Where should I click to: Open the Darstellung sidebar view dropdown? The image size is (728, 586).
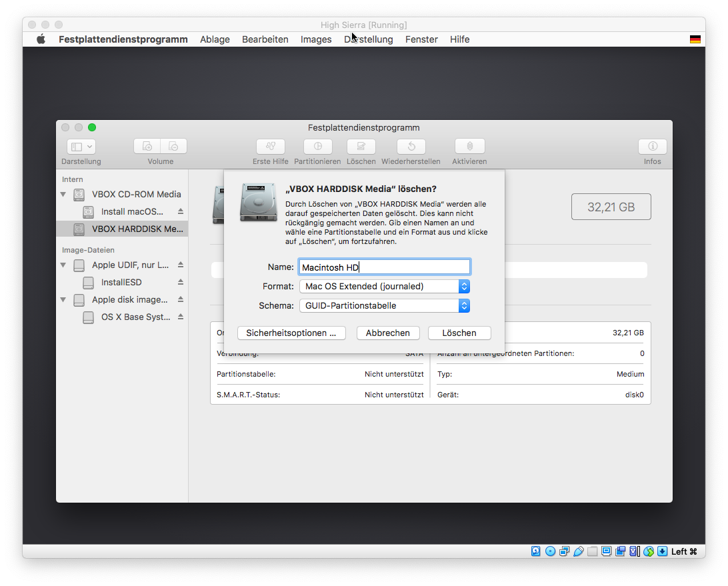tap(81, 147)
